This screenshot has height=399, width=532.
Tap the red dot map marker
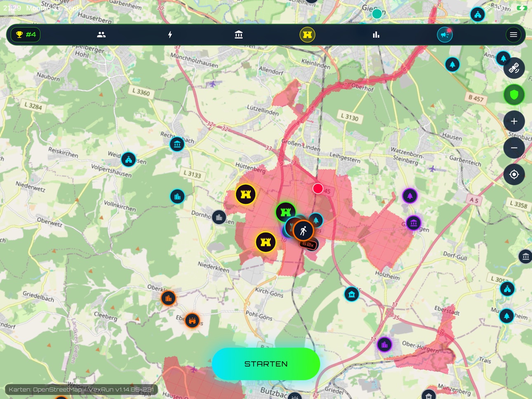click(318, 189)
